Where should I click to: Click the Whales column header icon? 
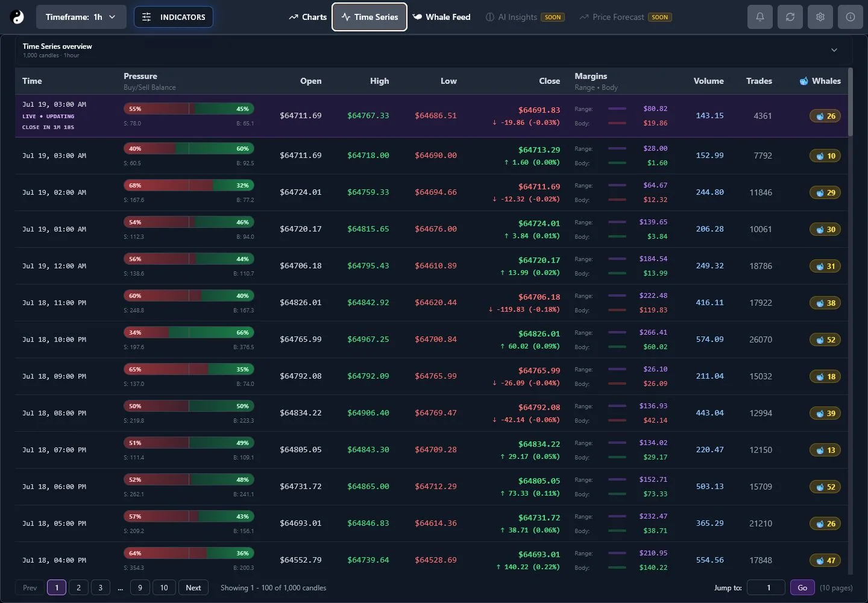coord(804,81)
